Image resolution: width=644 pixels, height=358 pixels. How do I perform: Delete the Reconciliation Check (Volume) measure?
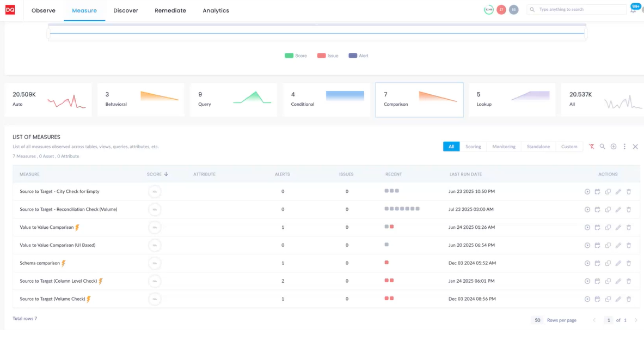point(628,210)
